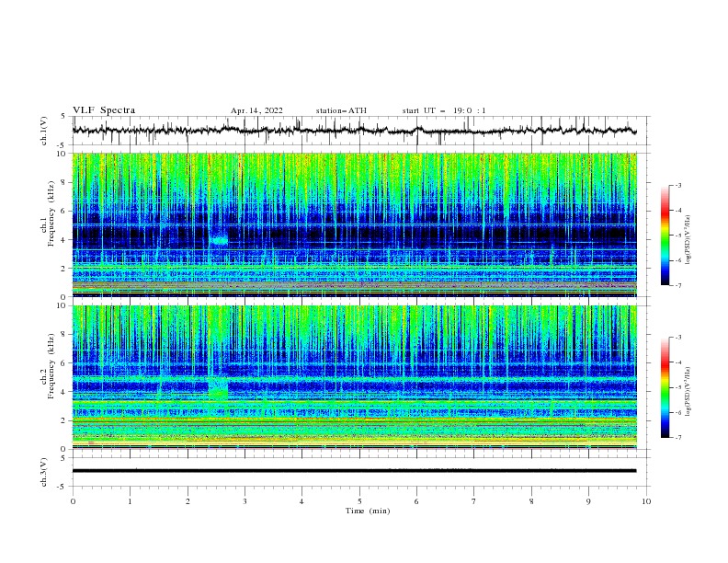Select the date text "Apr. 14, 2022"
This screenshot has width=728, height=563.
[256, 110]
